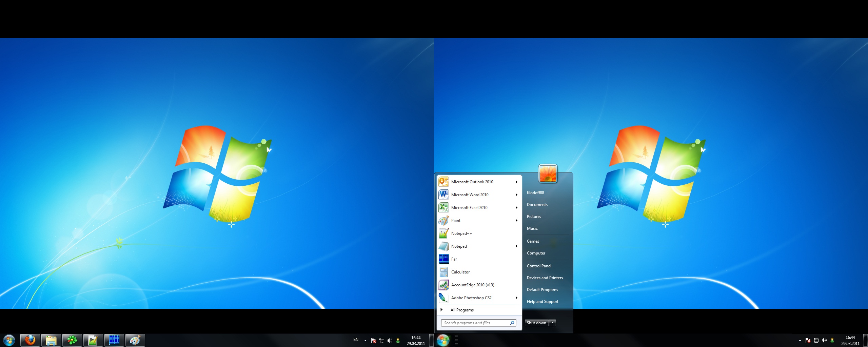Launch Calculator from its Start menu icon

pos(443,272)
